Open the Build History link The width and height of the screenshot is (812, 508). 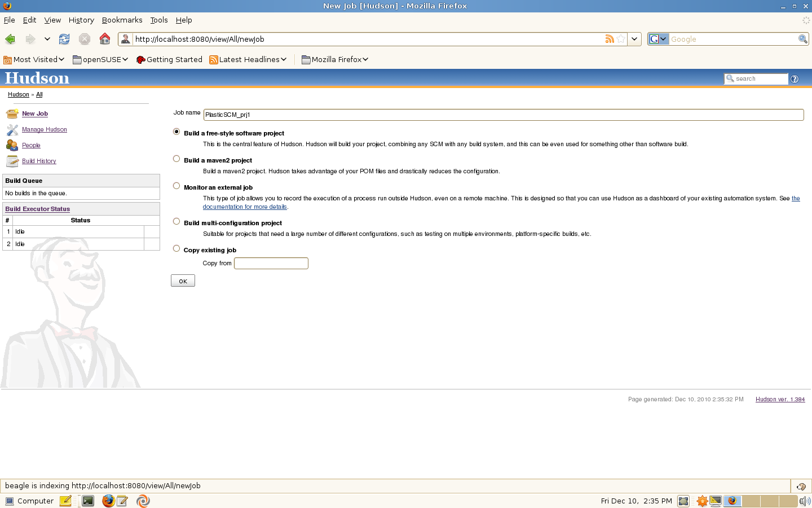[39, 161]
